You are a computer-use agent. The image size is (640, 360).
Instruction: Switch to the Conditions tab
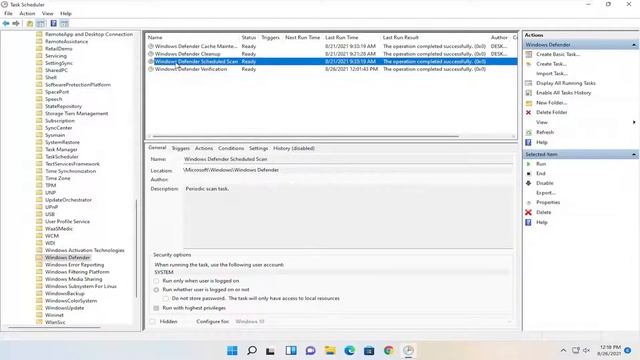tap(231, 148)
